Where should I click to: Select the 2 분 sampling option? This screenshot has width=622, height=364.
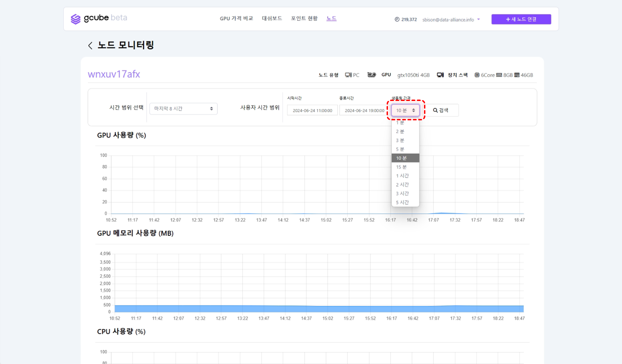(405, 131)
